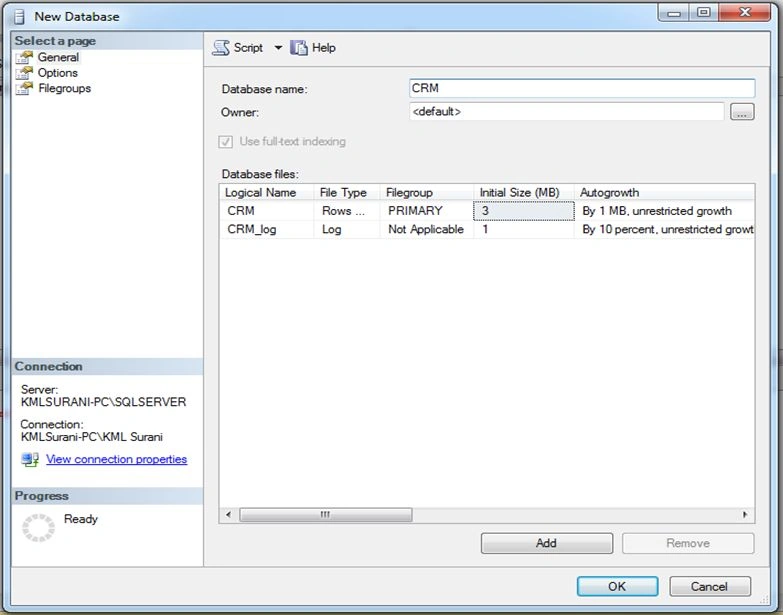Click server name KMLSURANI-PC\SQLSERVER text
This screenshot has height=615, width=783.
click(103, 402)
